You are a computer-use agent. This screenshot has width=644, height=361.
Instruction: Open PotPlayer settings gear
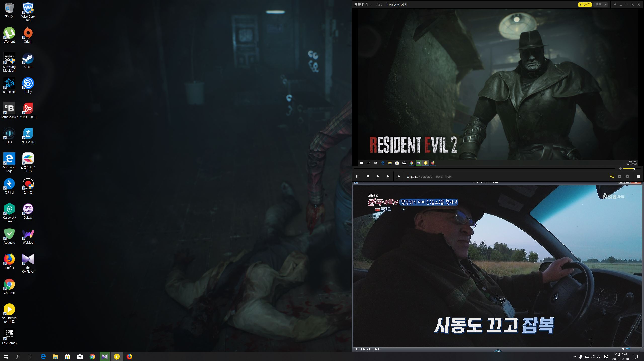[x=627, y=176]
